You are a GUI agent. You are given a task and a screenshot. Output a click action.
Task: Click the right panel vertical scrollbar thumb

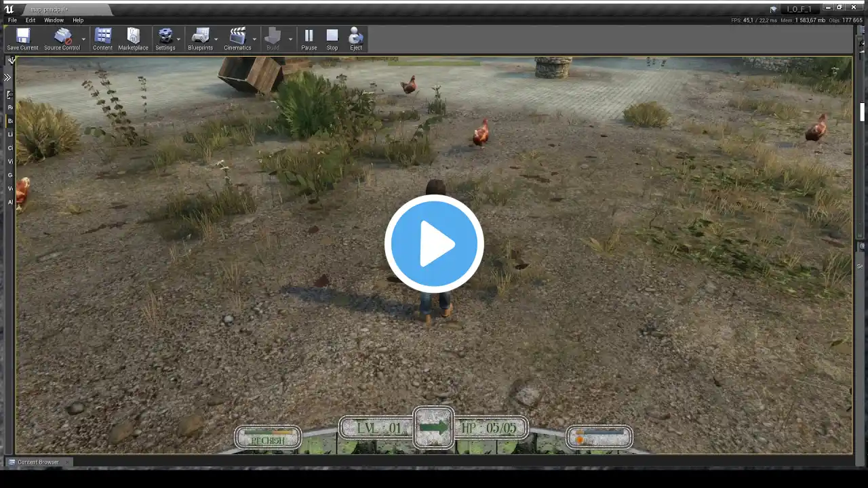click(x=862, y=112)
